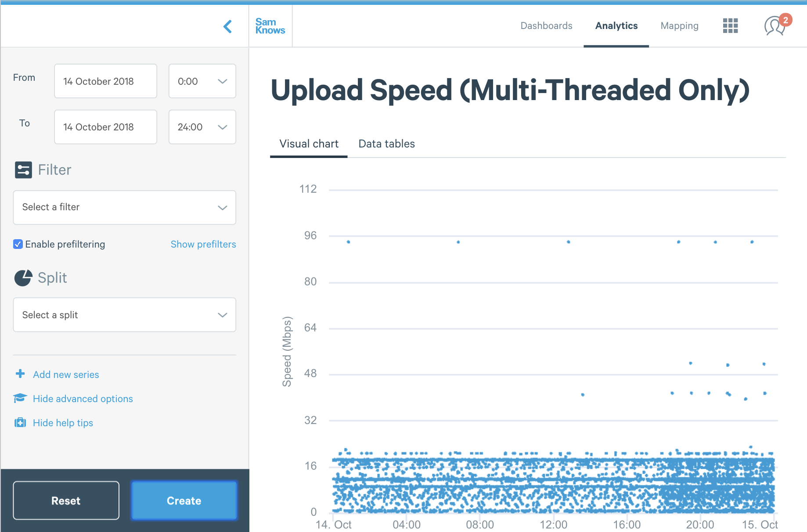The image size is (807, 532).
Task: Click Hide help tips link
Action: click(x=63, y=423)
